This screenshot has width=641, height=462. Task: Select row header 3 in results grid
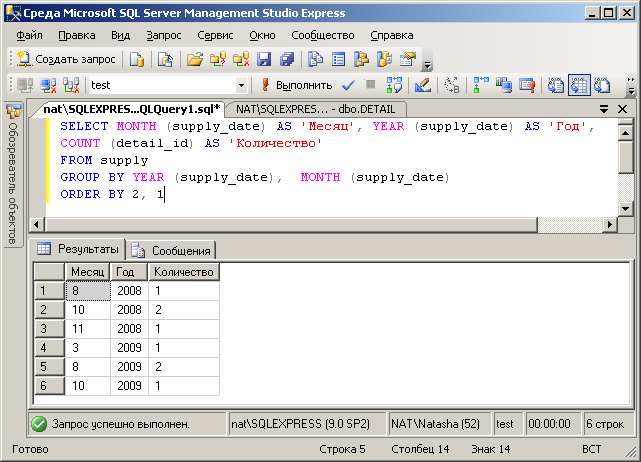(49, 329)
